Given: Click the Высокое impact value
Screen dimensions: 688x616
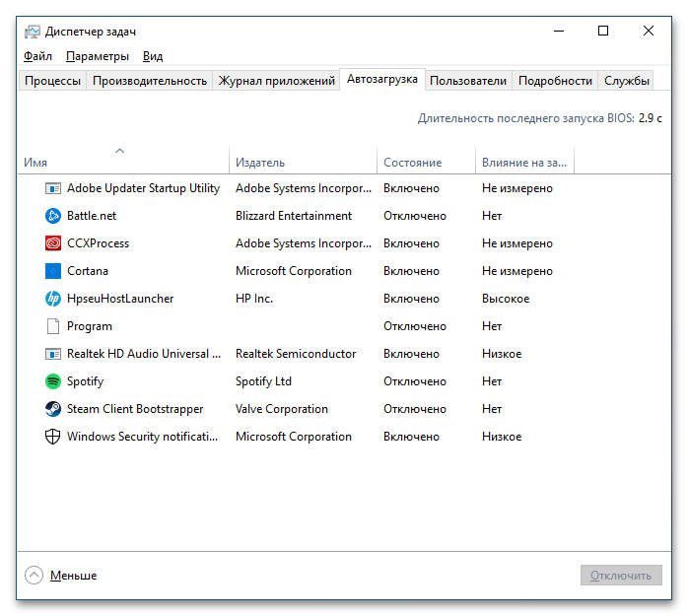Looking at the screenshot, I should [x=506, y=299].
